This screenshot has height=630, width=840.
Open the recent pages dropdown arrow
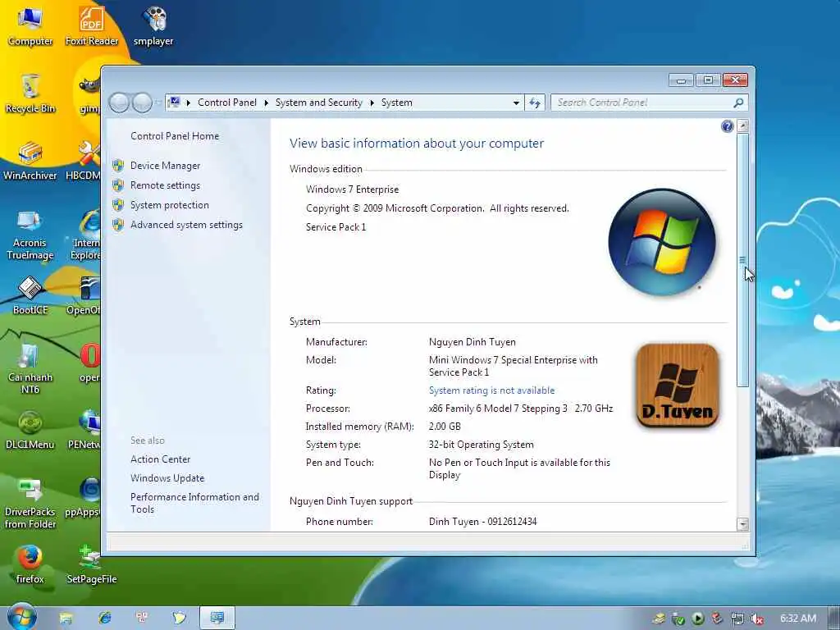pos(158,103)
